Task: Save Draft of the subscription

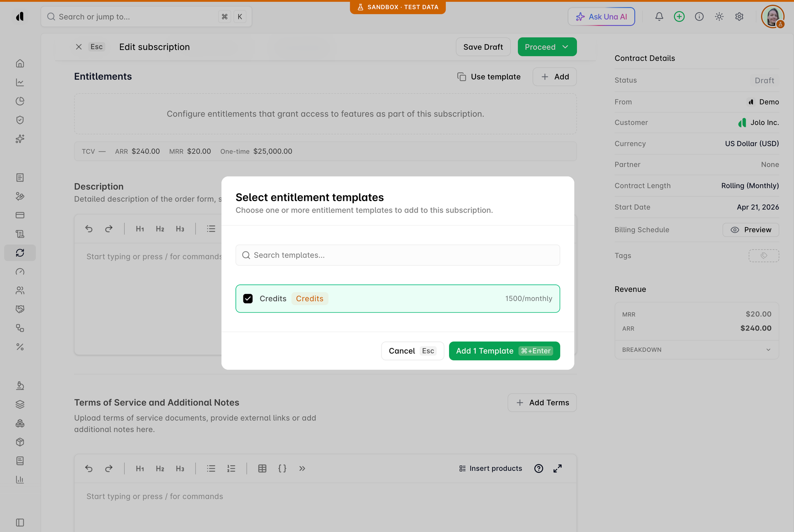Action: coord(483,47)
